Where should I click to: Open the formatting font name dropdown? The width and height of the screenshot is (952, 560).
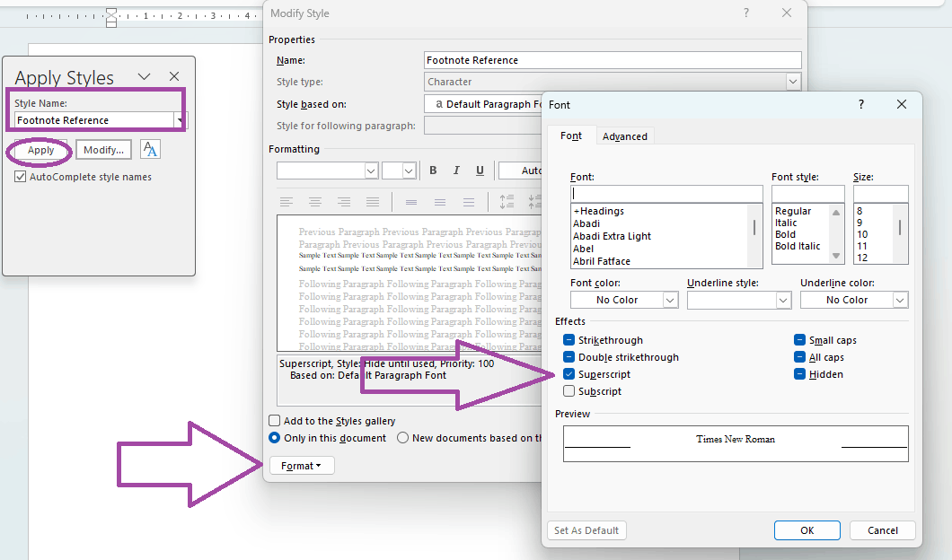tap(371, 171)
